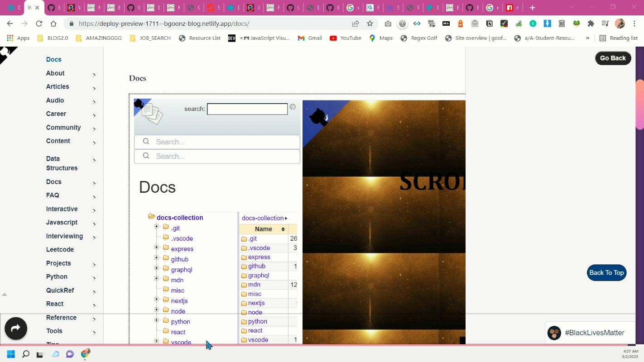Open the Markdown (M↓) extension
644x362 pixels.
446,24
